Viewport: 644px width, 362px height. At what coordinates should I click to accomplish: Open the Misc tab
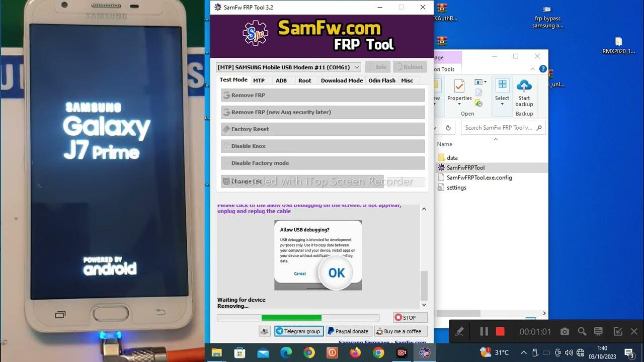[x=407, y=80]
